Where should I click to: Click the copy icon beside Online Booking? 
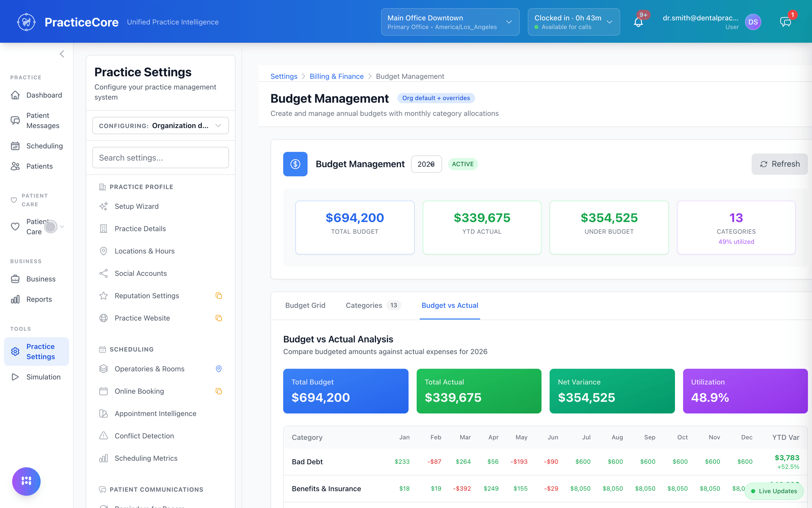219,391
